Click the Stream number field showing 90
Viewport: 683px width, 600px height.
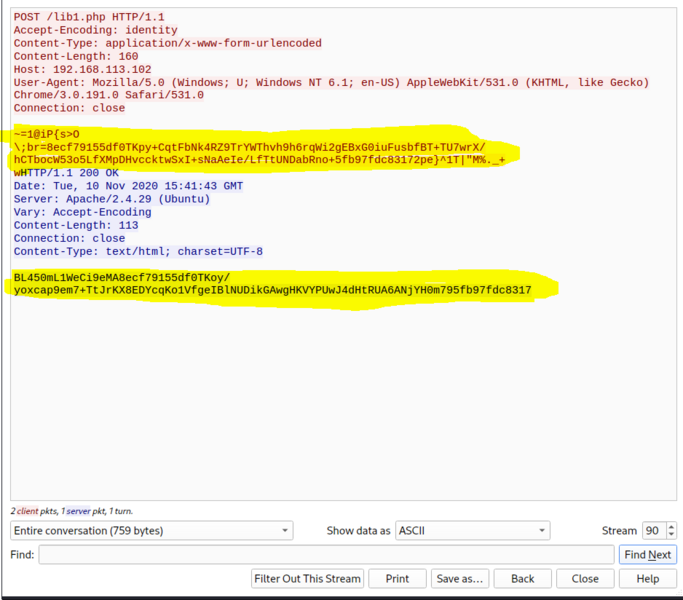pos(652,530)
